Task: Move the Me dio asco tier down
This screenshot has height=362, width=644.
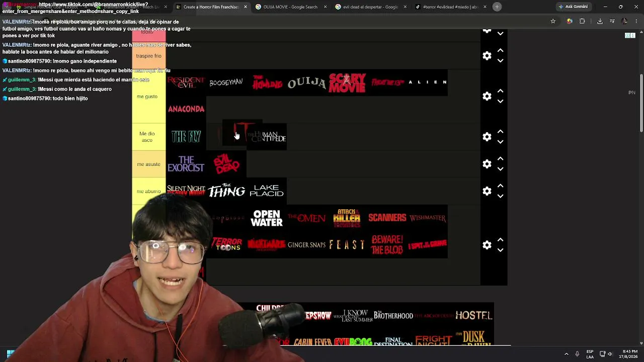Action: [x=500, y=142]
